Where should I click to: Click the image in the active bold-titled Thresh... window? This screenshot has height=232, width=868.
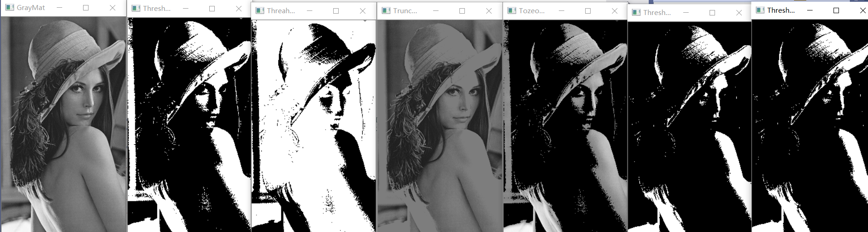coord(810,126)
